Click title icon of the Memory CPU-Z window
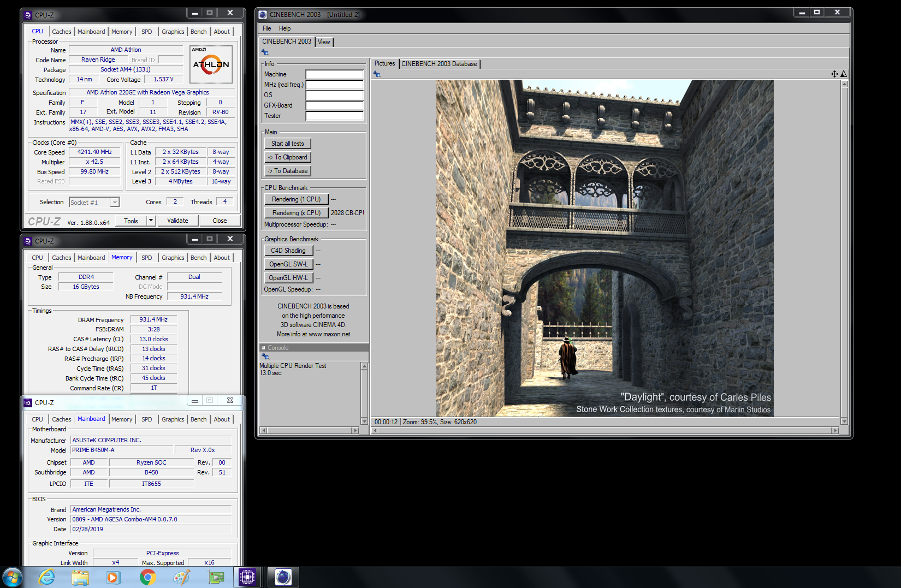Image resolution: width=901 pixels, height=588 pixels. coord(28,241)
